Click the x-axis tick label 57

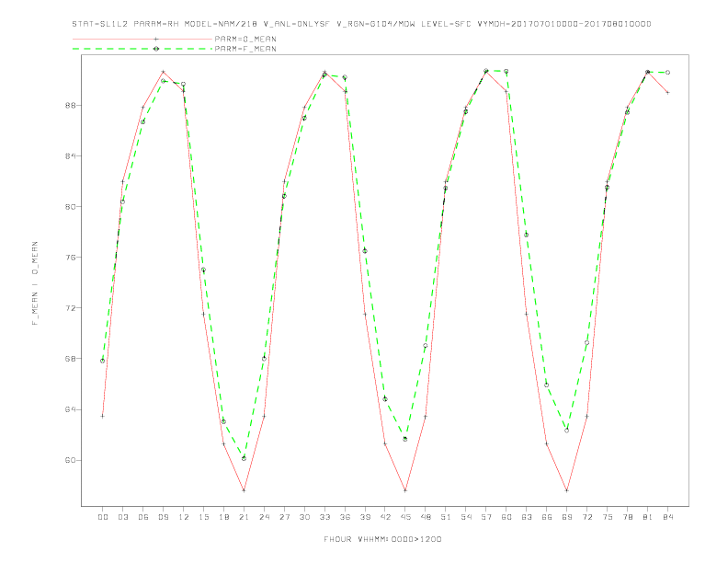pyautogui.click(x=486, y=517)
